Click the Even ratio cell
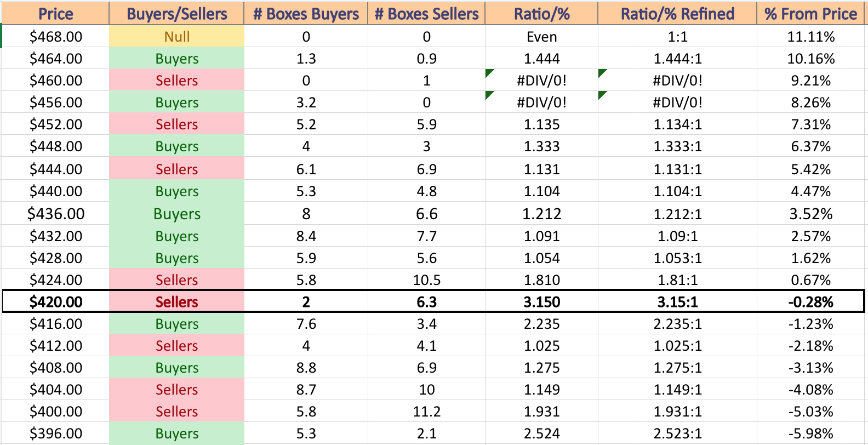Screen dimensions: 868x445 click(541, 36)
